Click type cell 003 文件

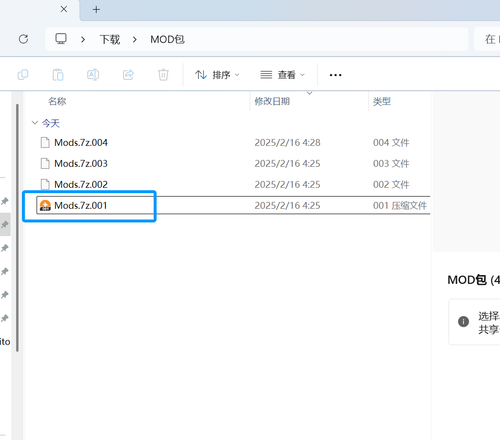click(391, 164)
